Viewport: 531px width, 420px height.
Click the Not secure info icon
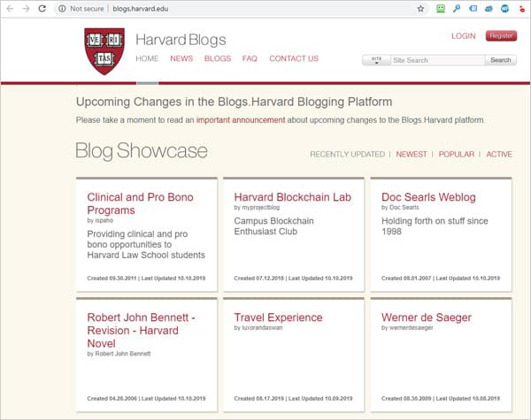point(62,9)
